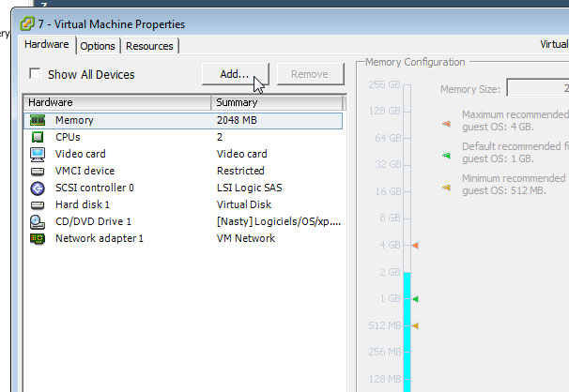The width and height of the screenshot is (569, 392).
Task: Click the Hard disk 1 icon
Action: tap(38, 205)
